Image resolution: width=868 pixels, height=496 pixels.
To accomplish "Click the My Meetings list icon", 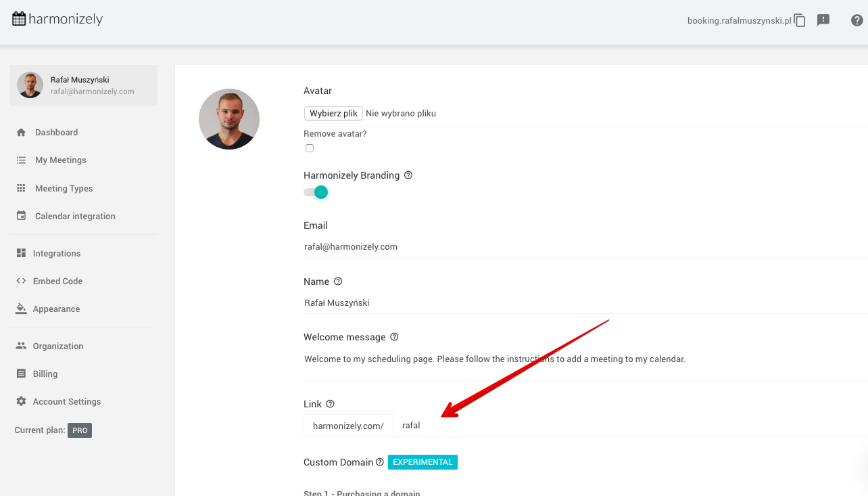I will click(x=21, y=160).
